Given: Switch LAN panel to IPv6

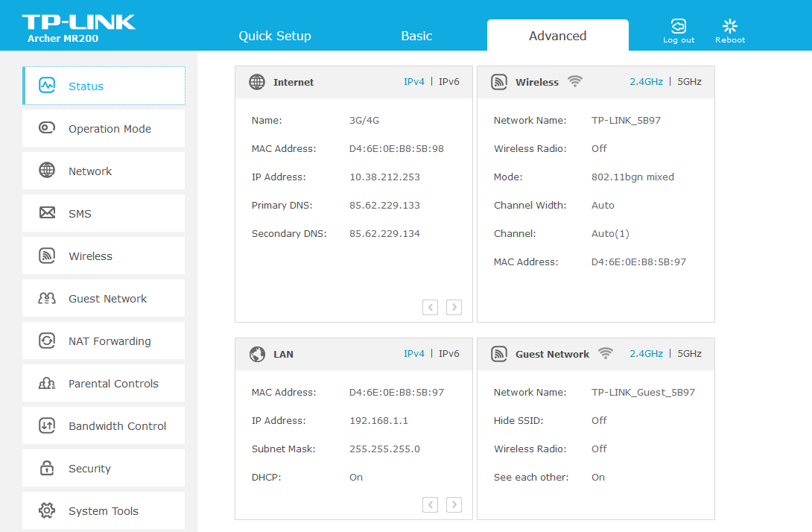Looking at the screenshot, I should coord(448,354).
